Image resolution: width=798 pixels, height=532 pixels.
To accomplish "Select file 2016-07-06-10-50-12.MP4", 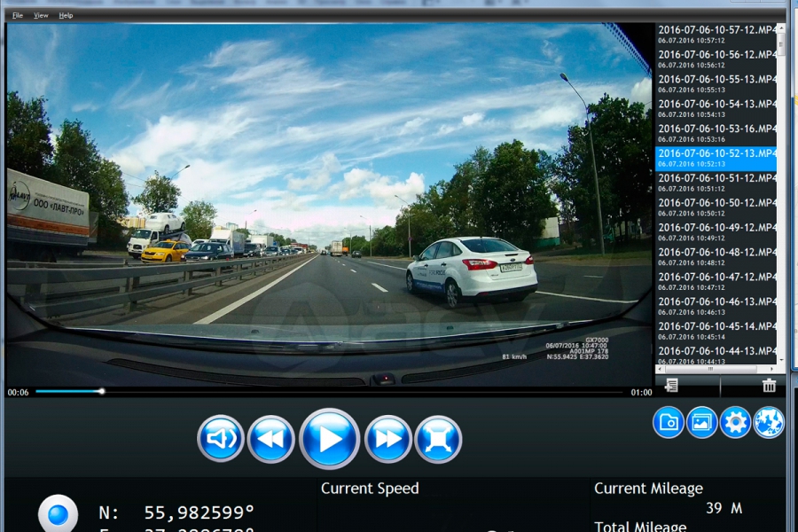I will click(716, 207).
